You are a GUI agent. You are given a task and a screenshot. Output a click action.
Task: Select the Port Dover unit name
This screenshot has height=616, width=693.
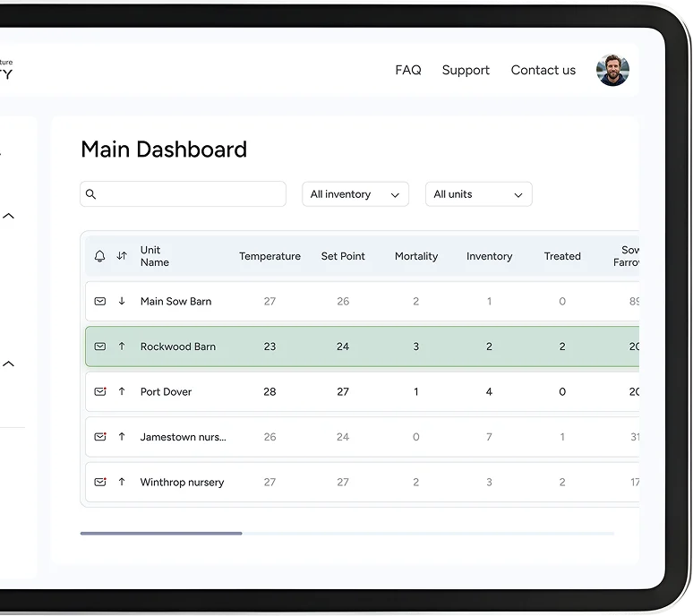[x=167, y=391]
